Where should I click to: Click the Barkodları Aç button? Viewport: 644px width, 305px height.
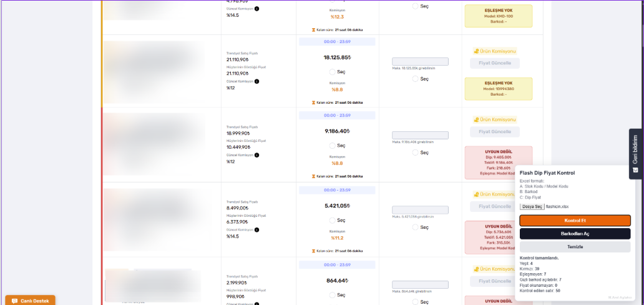575,234
